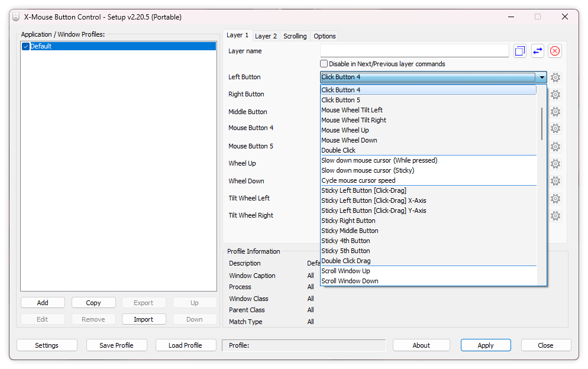Choose Double Click from the dropdown list
This screenshot has width=588, height=369.
coord(338,150)
